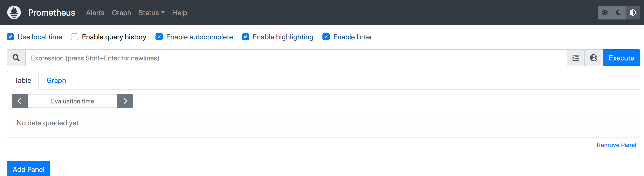Click the Remove Panel link
This screenshot has height=176, width=644.
point(616,145)
